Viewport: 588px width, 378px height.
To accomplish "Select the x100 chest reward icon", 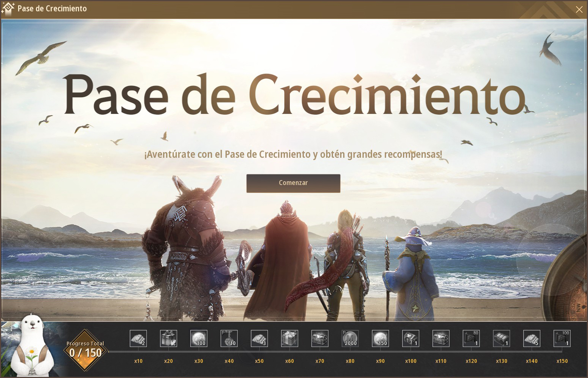I will pyautogui.click(x=411, y=338).
